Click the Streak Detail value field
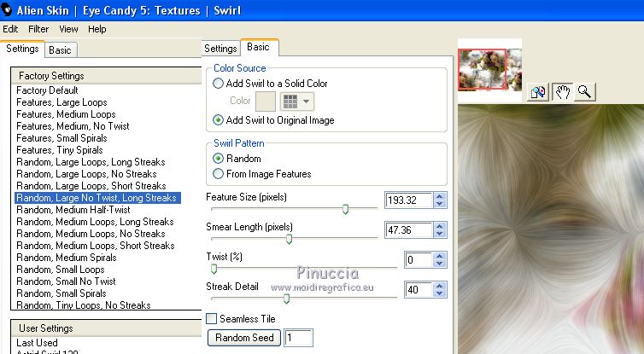 click(x=419, y=290)
